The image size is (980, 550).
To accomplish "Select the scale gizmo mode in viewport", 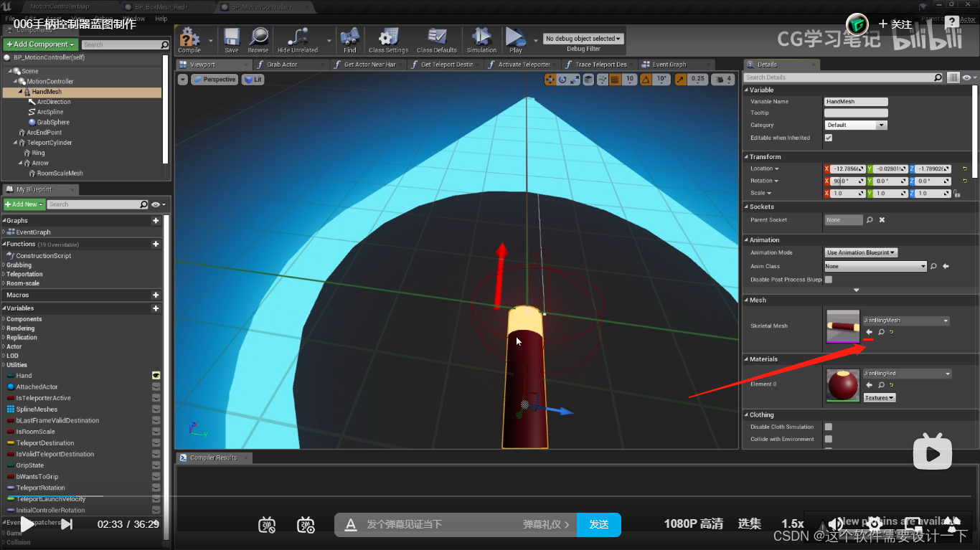I will tap(575, 80).
